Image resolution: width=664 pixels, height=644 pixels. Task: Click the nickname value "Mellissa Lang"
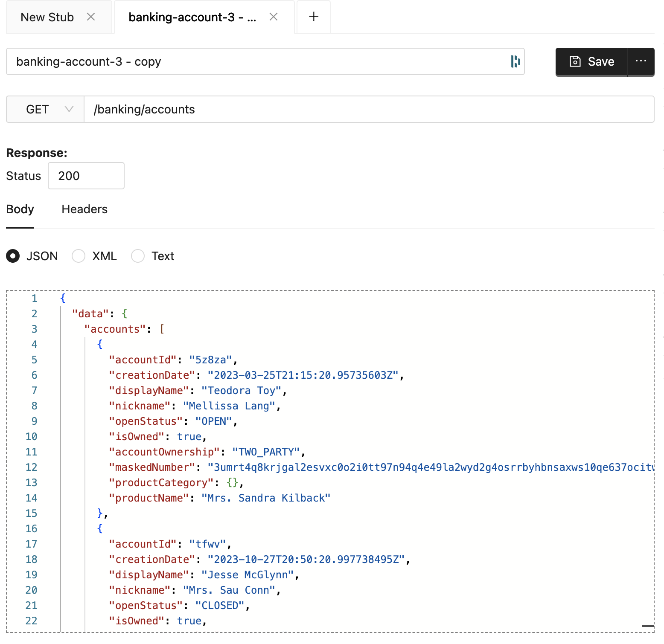coord(229,406)
